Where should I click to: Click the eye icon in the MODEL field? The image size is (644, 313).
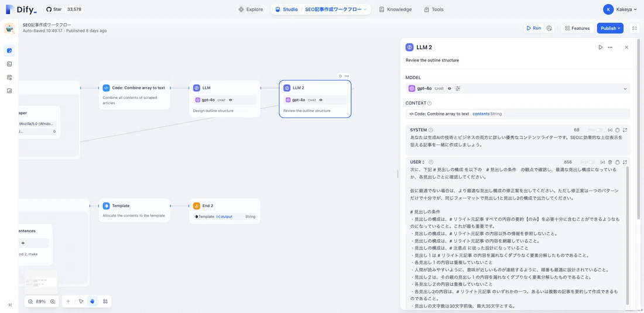450,88
